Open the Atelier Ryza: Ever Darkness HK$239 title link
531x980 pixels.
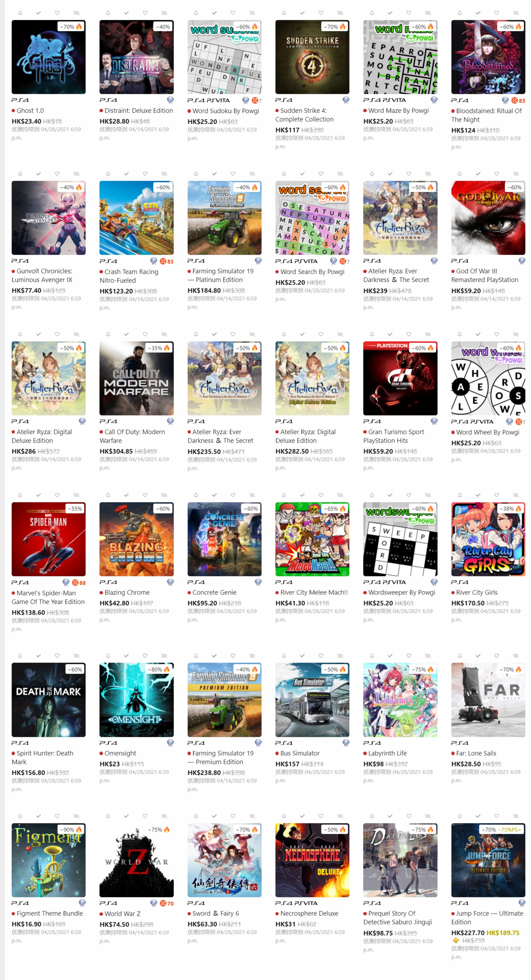(x=396, y=275)
